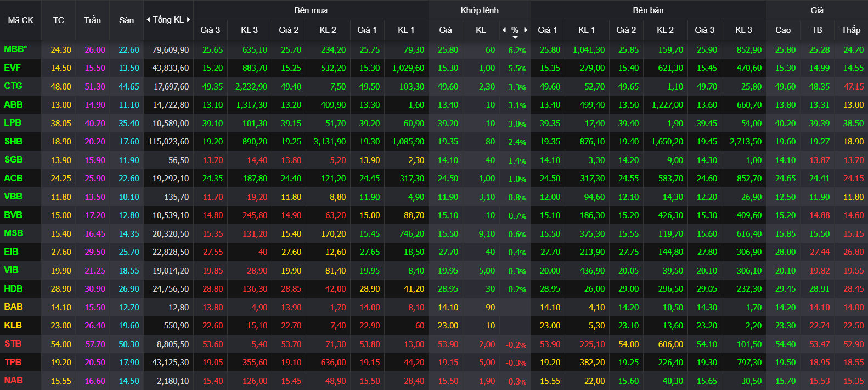
Task: Open the HDB stock symbol
Action: point(13,289)
